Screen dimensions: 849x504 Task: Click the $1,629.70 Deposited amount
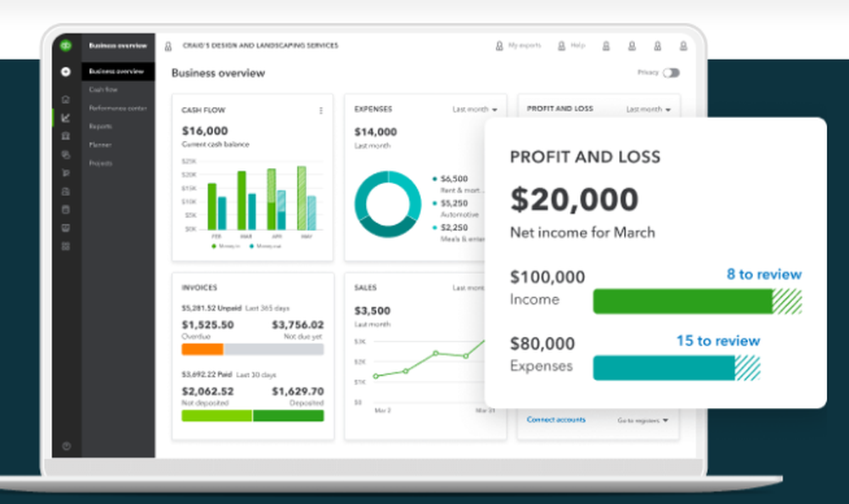coord(298,391)
